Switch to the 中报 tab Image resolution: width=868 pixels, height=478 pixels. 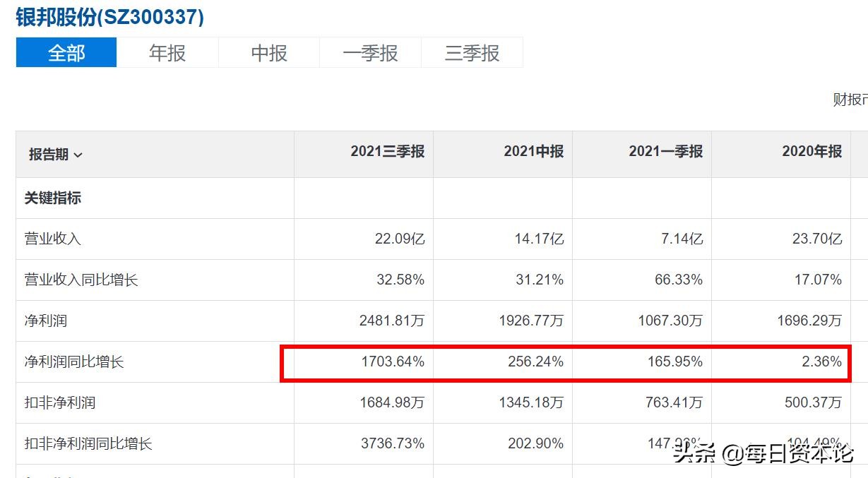tap(268, 52)
